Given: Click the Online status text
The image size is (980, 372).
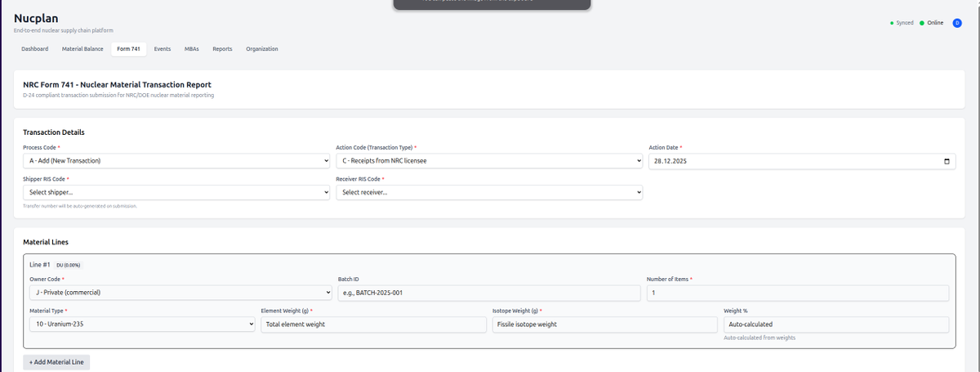Looking at the screenshot, I should click(x=935, y=23).
